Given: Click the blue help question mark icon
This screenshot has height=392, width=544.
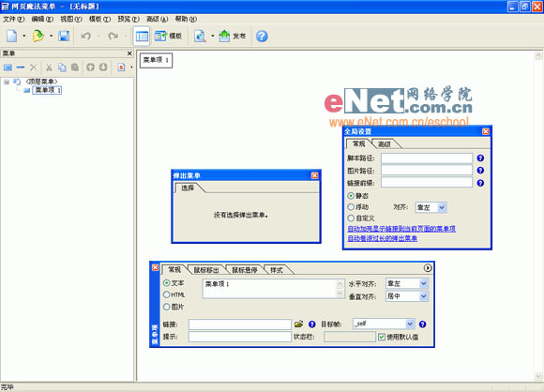Looking at the screenshot, I should (x=262, y=36).
